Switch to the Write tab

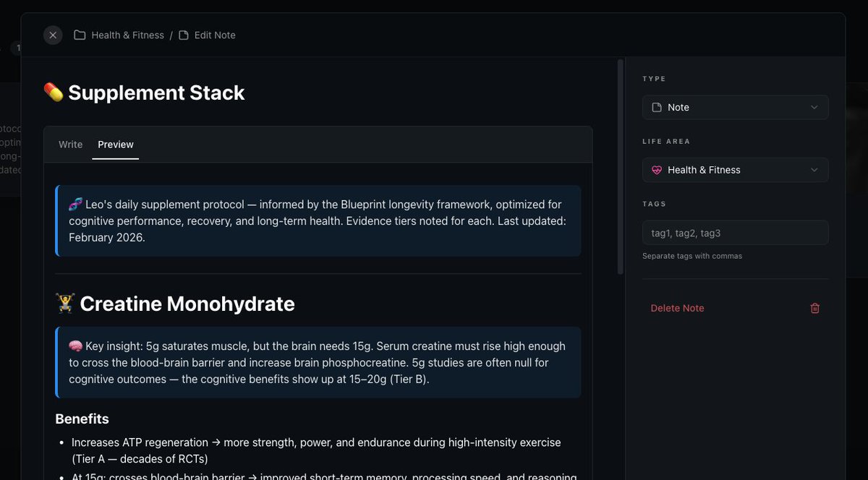70,145
